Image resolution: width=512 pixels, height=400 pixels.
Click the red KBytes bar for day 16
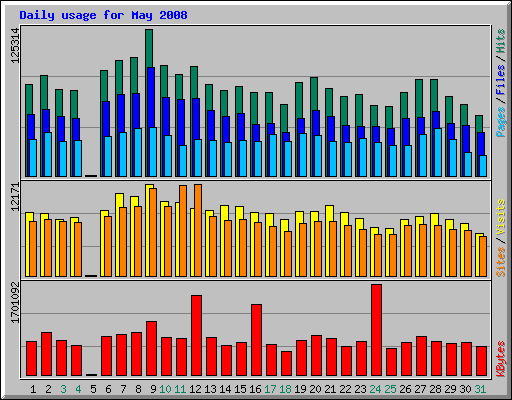click(x=256, y=340)
